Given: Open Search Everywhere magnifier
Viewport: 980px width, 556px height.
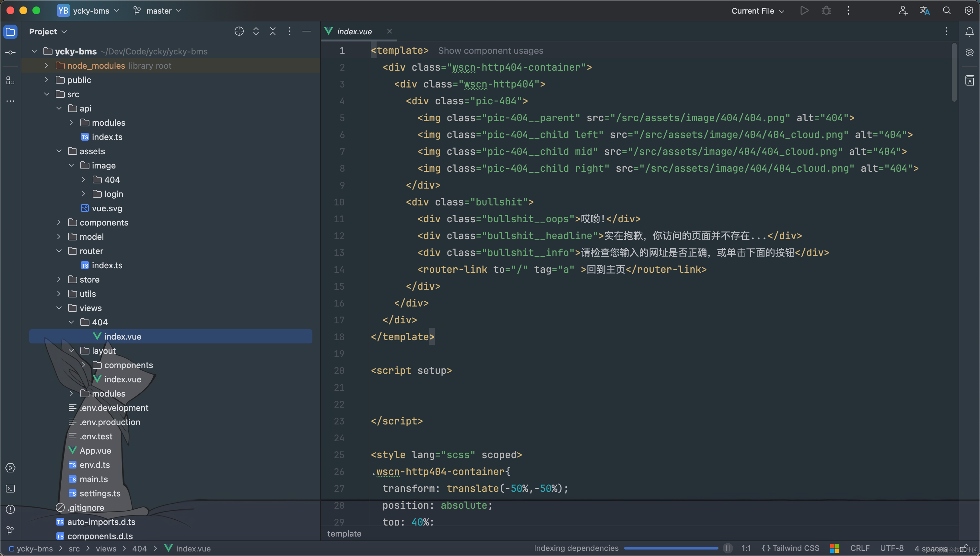Looking at the screenshot, I should [946, 11].
